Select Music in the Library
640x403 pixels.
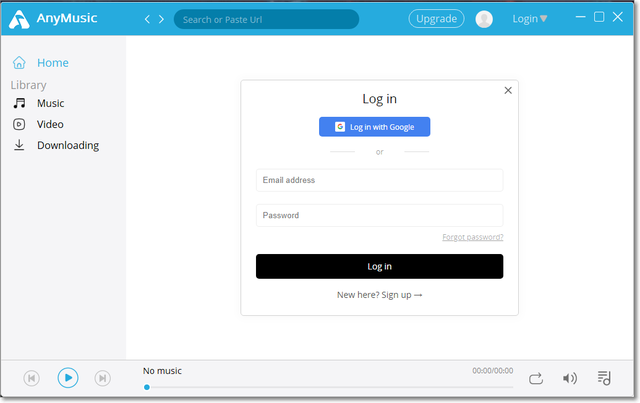pos(50,103)
